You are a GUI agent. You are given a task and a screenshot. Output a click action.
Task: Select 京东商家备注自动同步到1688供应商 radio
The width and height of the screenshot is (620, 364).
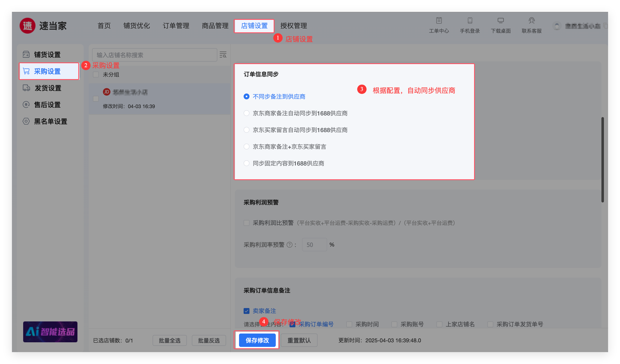(x=247, y=113)
